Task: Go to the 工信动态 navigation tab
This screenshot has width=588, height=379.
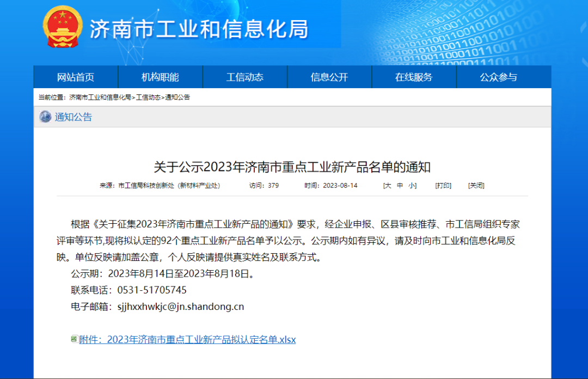Action: pos(245,77)
